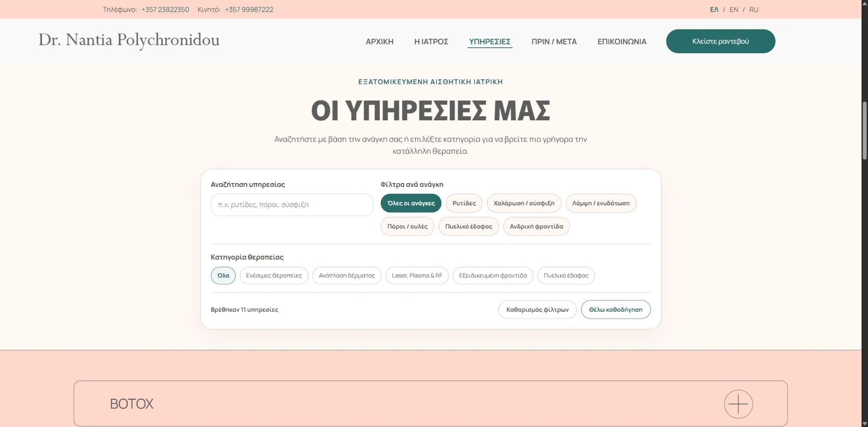Filter by Ανδρική φροντίδα

point(536,226)
